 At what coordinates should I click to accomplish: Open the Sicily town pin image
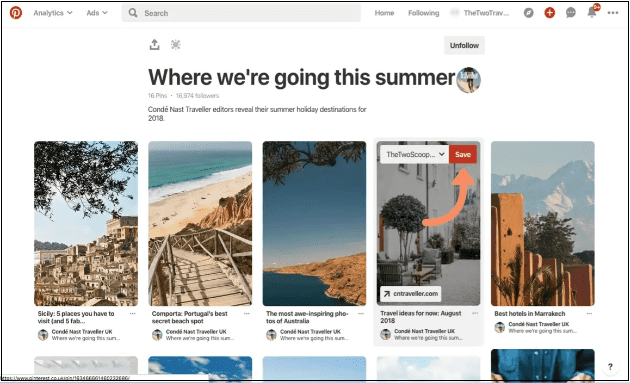coord(86,223)
